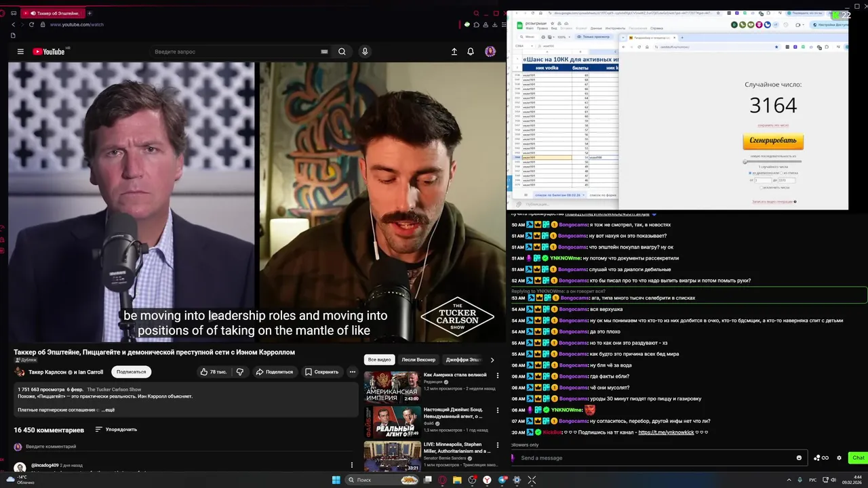868x488 pixels.
Task: Adjust the sequence count slider in stream preview
Action: coord(773,161)
